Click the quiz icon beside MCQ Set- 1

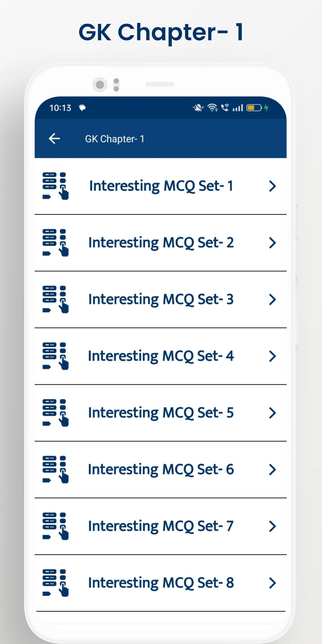55,186
